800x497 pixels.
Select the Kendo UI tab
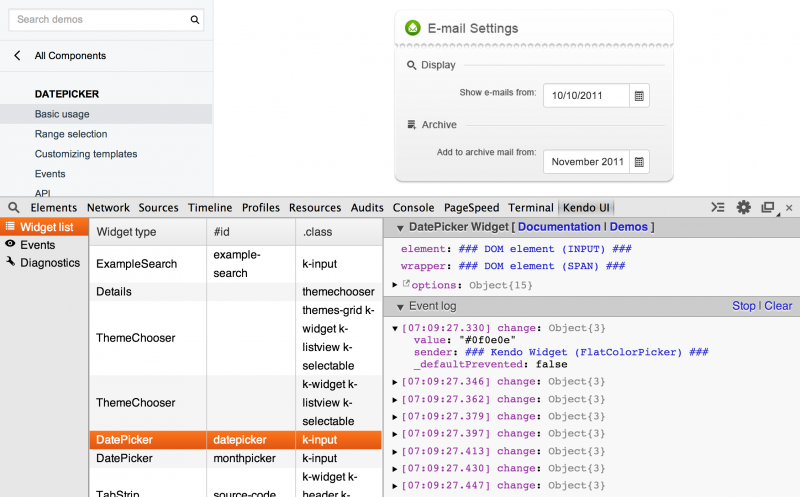[586, 208]
